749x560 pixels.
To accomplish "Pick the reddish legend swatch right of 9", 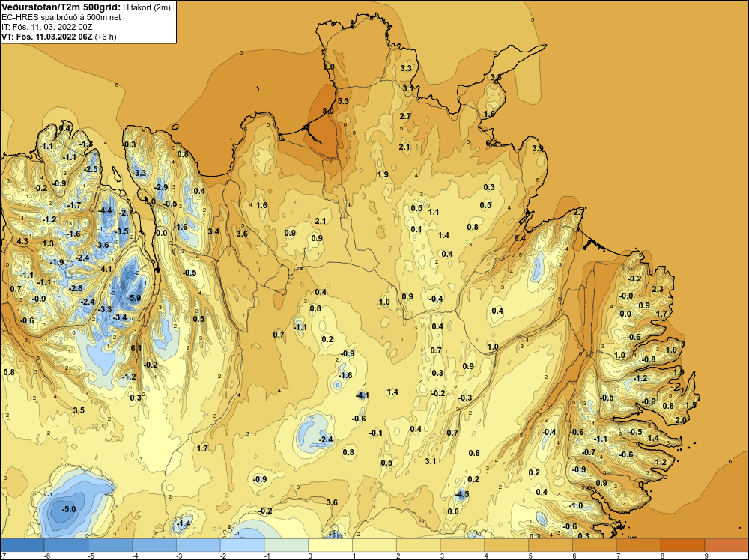I will (727, 545).
